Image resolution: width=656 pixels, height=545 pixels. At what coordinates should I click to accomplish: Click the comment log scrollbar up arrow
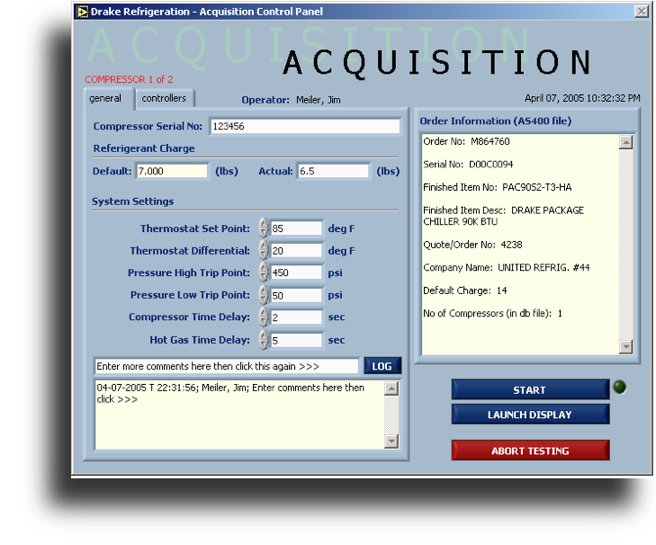pos(391,388)
